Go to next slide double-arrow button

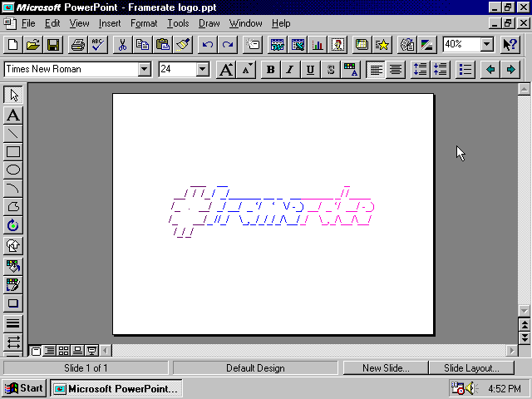(x=525, y=337)
